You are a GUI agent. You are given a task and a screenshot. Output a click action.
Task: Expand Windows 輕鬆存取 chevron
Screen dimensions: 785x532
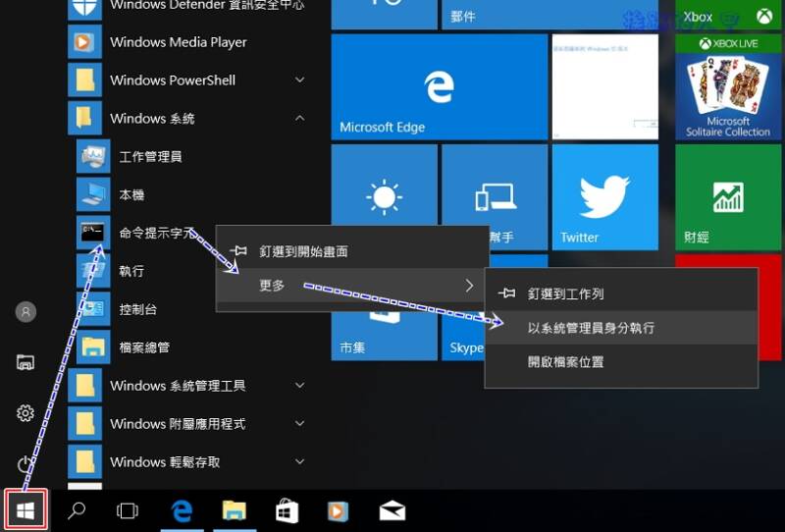(299, 461)
